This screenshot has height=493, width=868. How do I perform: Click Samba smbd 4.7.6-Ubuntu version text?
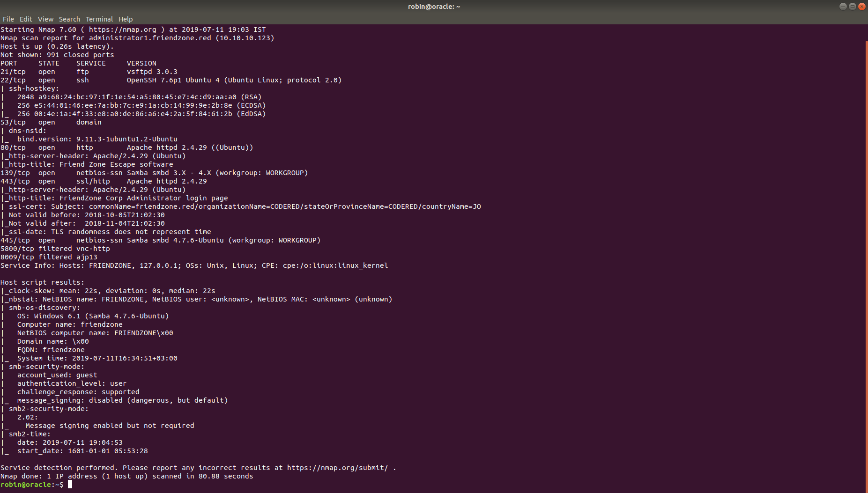175,240
